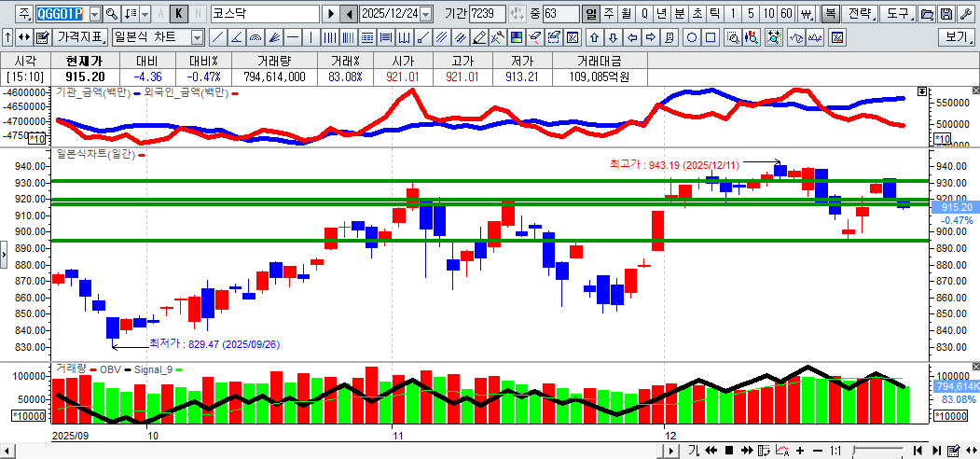Switch to the weekly (주) chart period
Viewport: 980px width, 459px height.
pos(608,14)
